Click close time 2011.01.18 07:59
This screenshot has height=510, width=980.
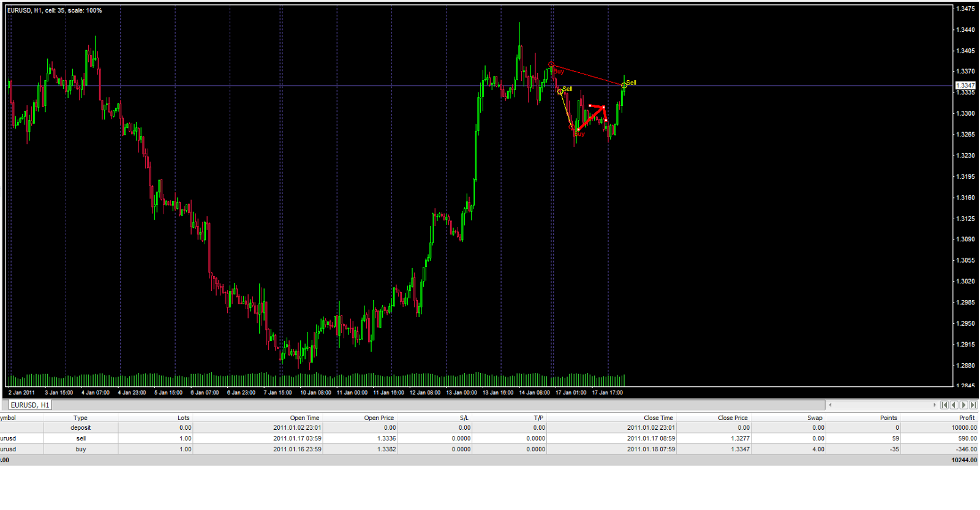coord(651,449)
